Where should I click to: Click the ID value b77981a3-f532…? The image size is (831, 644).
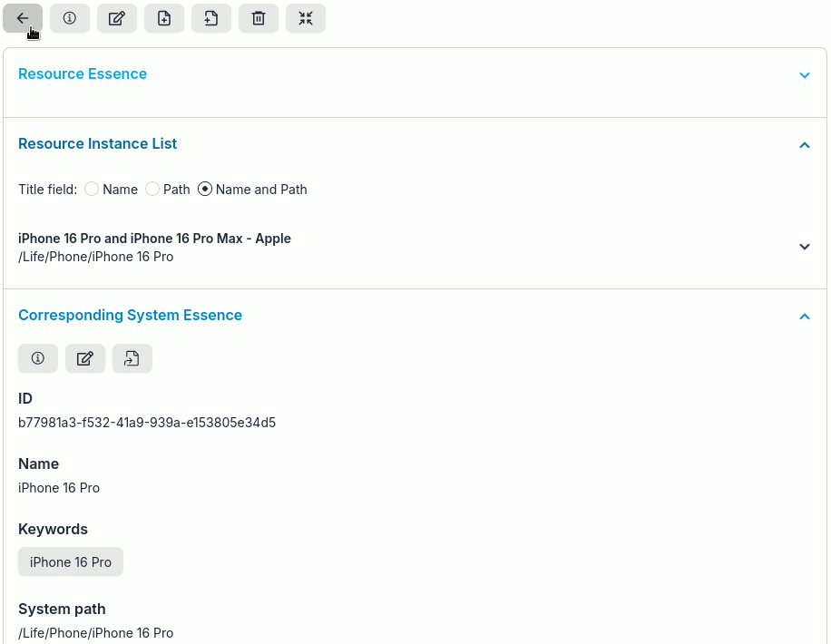pos(147,423)
